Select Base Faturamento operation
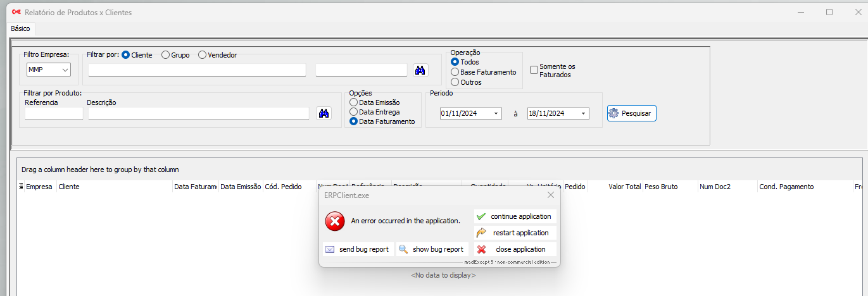The image size is (868, 296). 455,72
